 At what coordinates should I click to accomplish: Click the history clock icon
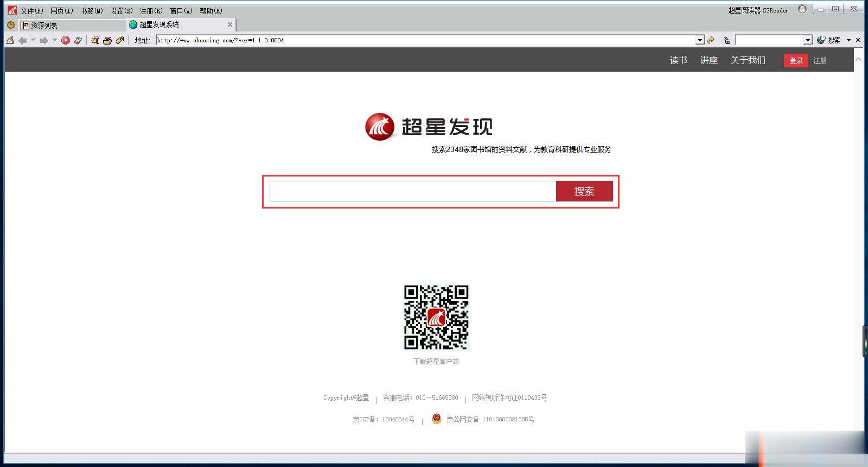tap(10, 25)
